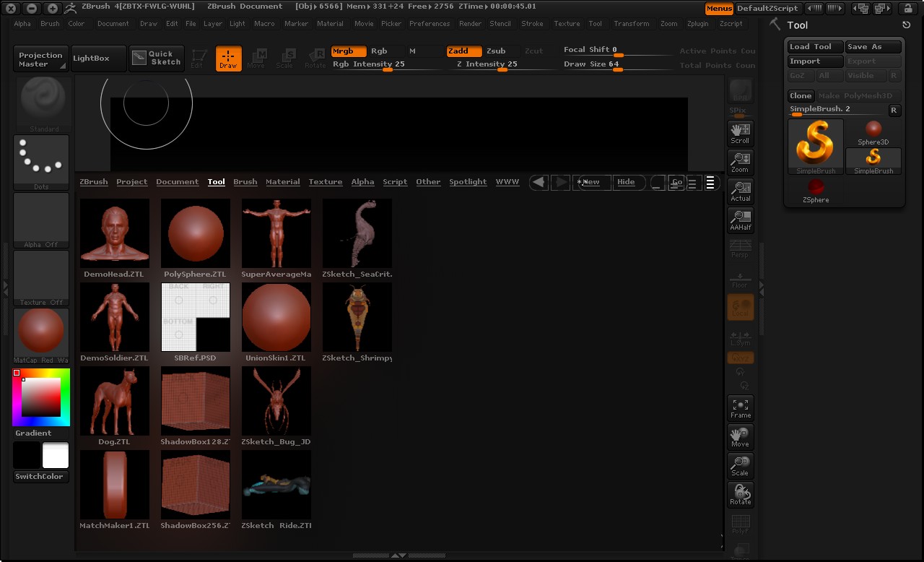Viewport: 924px width, 562px height.
Task: Click the DefaultZScript button
Action: pos(767,9)
